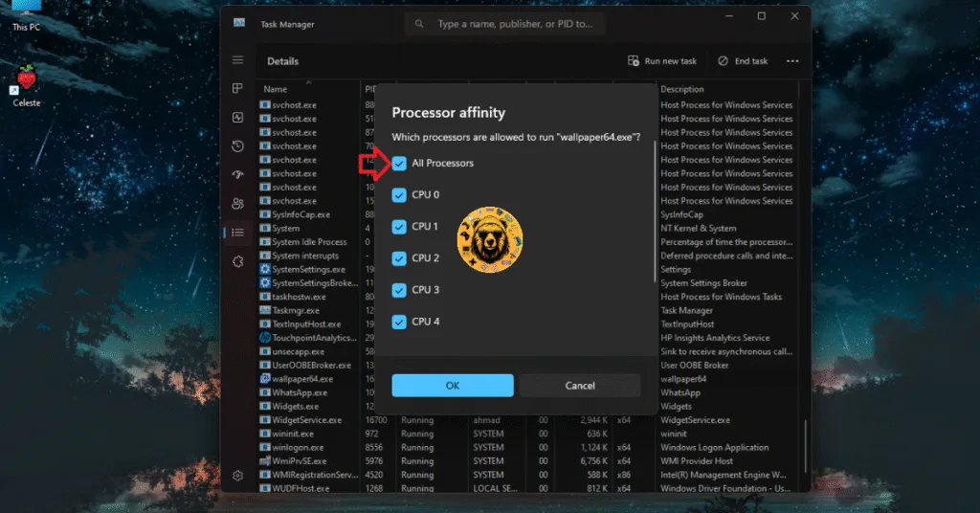Viewport: 980px width, 513px height.
Task: Click the End task circle icon
Action: coord(724,60)
